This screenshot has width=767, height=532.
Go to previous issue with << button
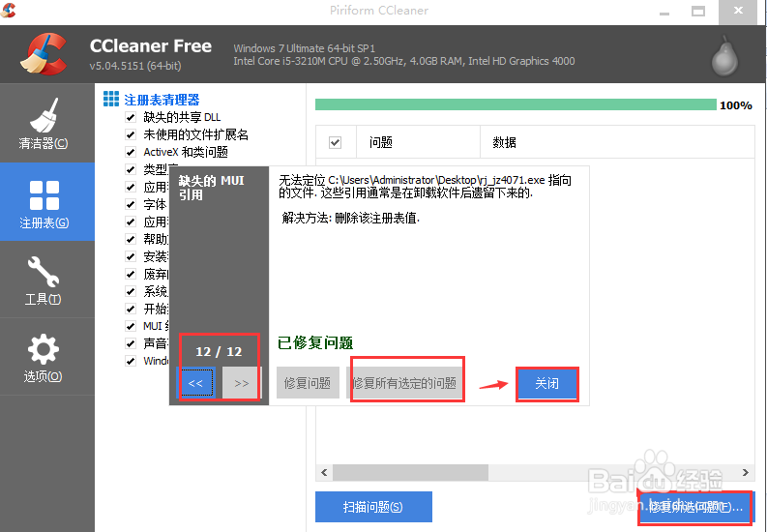(195, 383)
